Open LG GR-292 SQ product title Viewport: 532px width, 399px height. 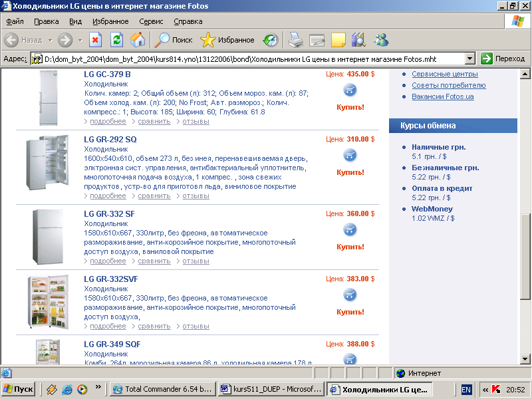(110, 140)
